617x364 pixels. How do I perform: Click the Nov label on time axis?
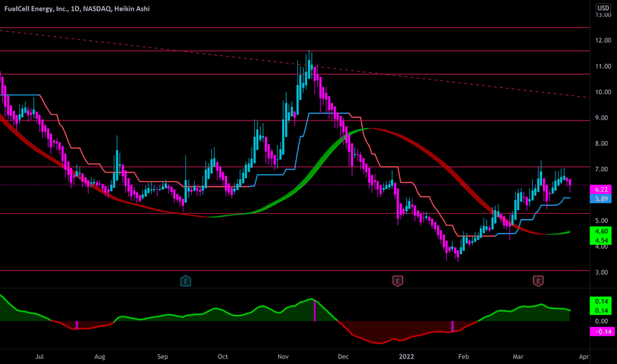click(x=283, y=357)
